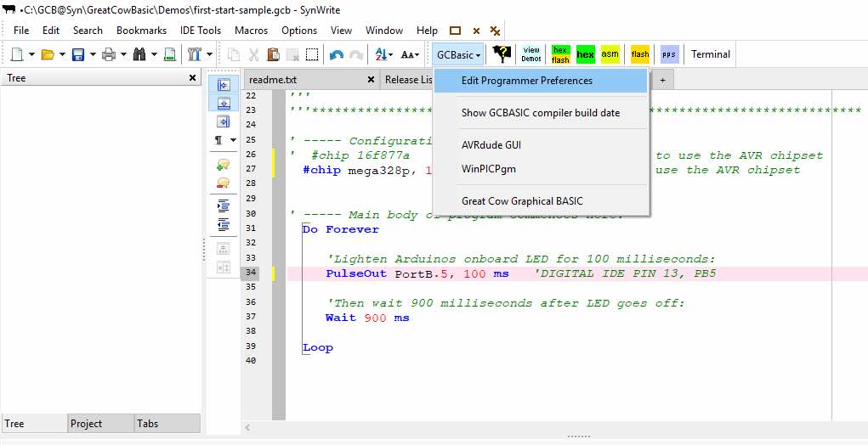Click the export document icon
The width and height of the screenshot is (868, 445).
click(171, 54)
